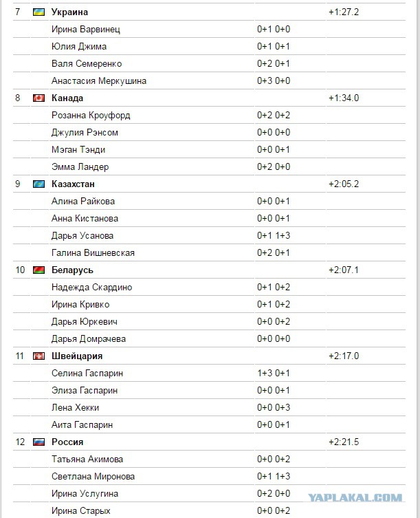Click the Russia flag icon
Viewport: 420px width, 518px height.
click(x=38, y=442)
